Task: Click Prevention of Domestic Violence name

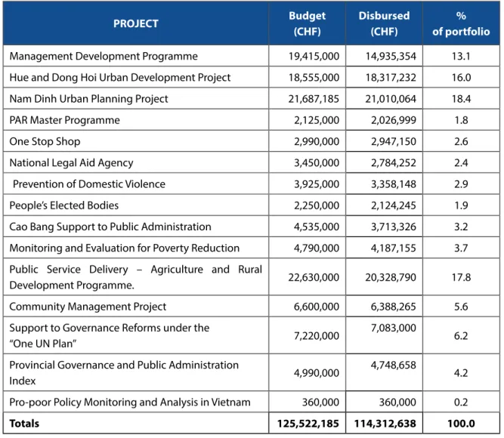Action: (x=89, y=184)
